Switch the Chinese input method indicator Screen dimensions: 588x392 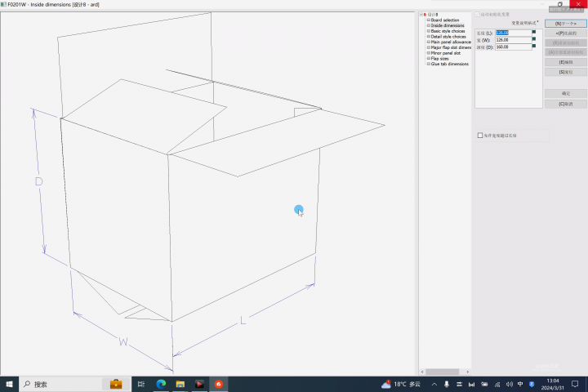[x=520, y=384]
